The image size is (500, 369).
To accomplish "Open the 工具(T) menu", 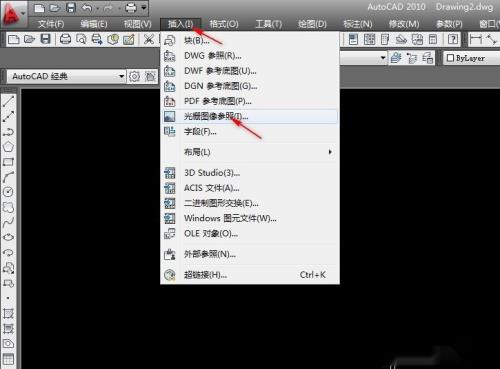I will click(268, 24).
